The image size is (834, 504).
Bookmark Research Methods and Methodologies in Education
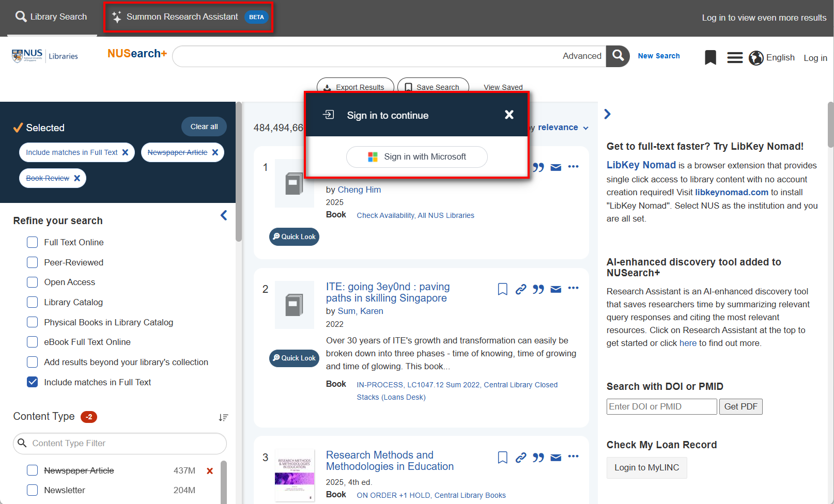pyautogui.click(x=502, y=457)
